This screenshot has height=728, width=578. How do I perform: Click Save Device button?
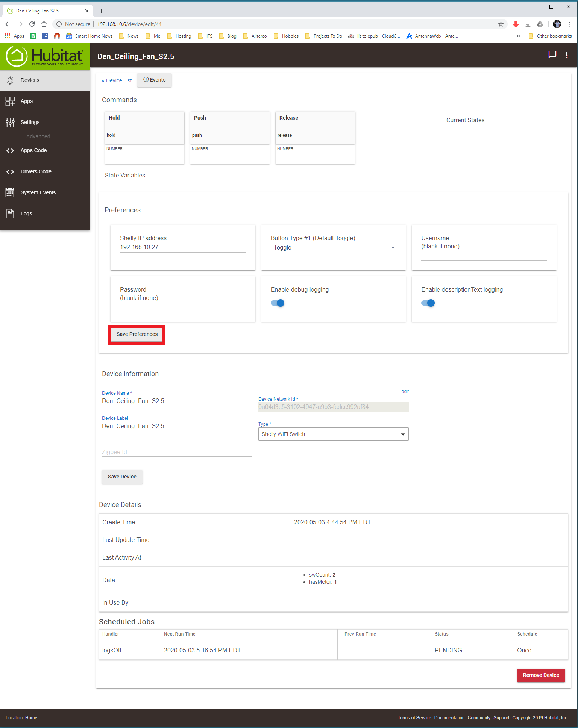click(x=122, y=477)
